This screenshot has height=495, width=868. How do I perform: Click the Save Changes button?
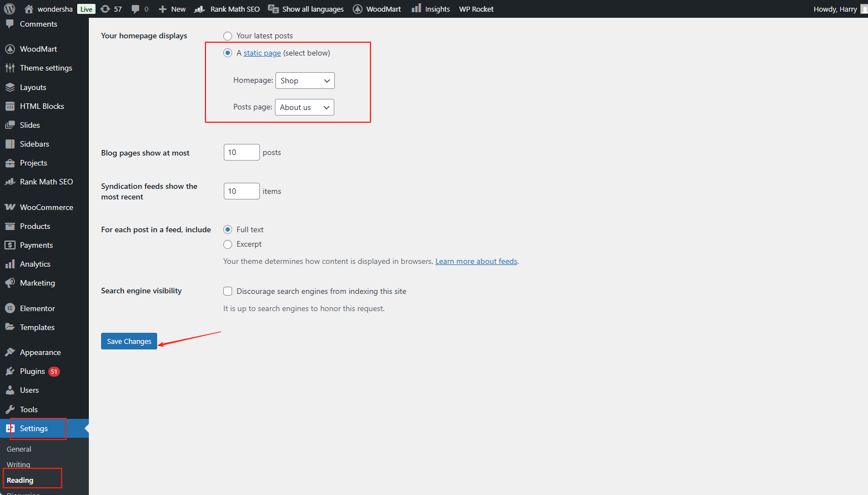[129, 341]
